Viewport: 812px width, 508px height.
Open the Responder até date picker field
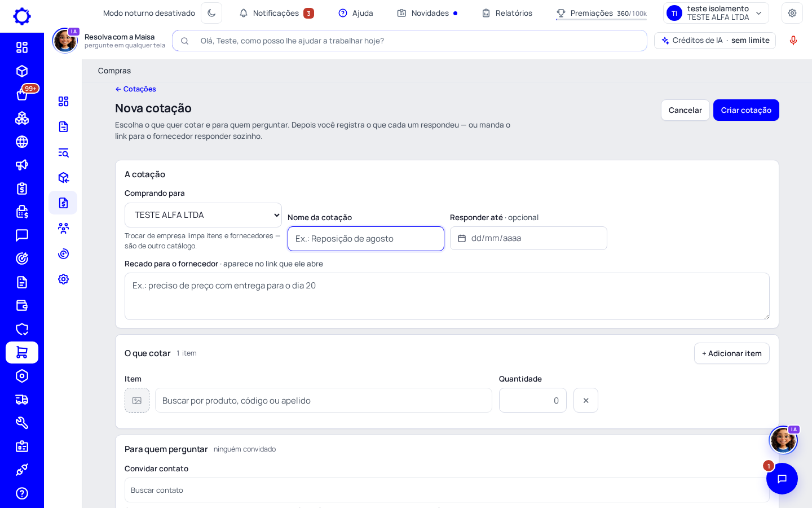528,238
